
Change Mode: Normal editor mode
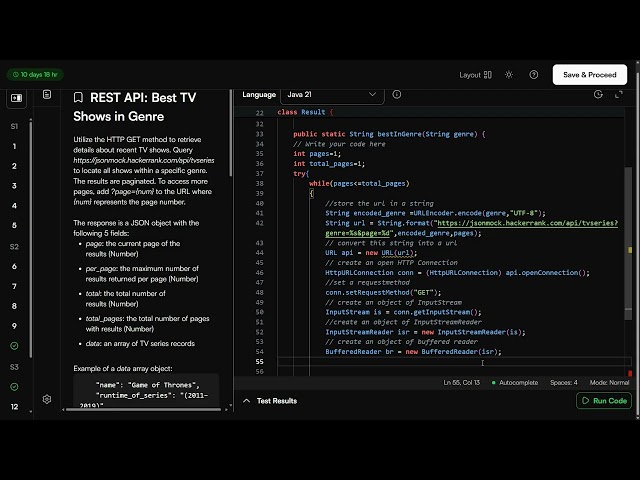point(609,383)
